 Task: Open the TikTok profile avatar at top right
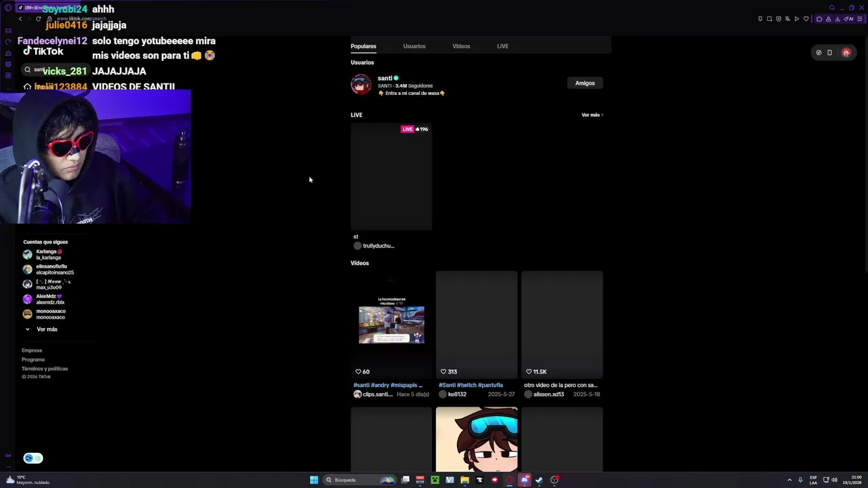tap(846, 52)
